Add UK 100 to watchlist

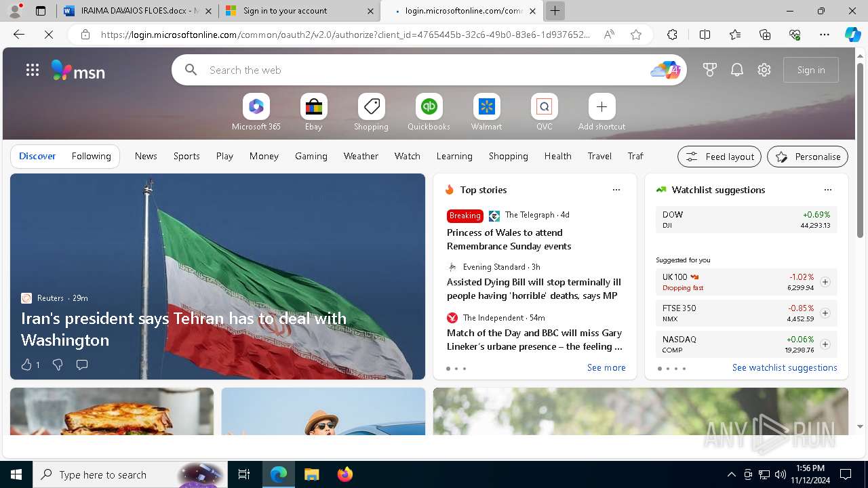825,282
